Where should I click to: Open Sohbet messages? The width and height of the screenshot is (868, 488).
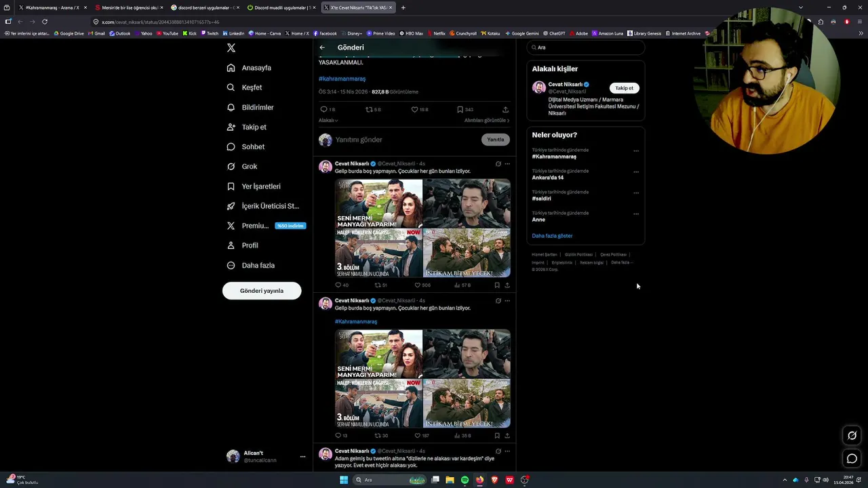(245, 146)
